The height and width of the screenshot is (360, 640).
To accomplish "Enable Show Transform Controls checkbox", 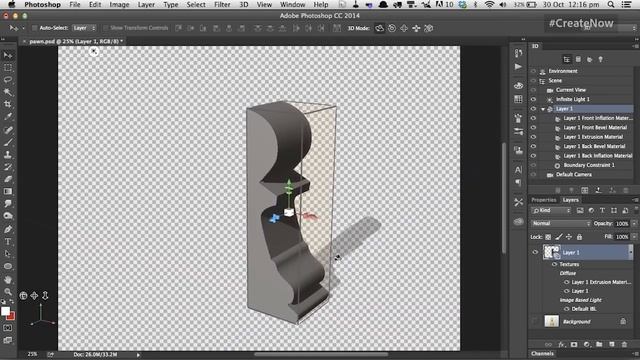I will pos(106,28).
